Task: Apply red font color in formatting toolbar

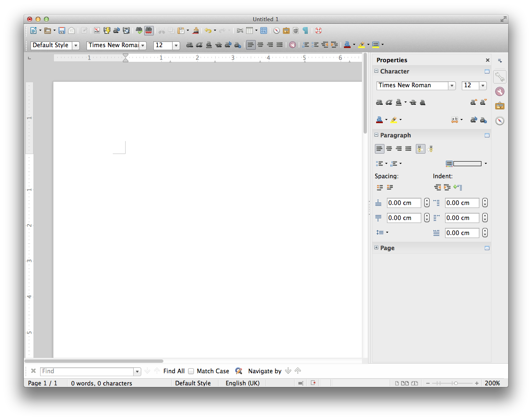Action: [x=347, y=45]
